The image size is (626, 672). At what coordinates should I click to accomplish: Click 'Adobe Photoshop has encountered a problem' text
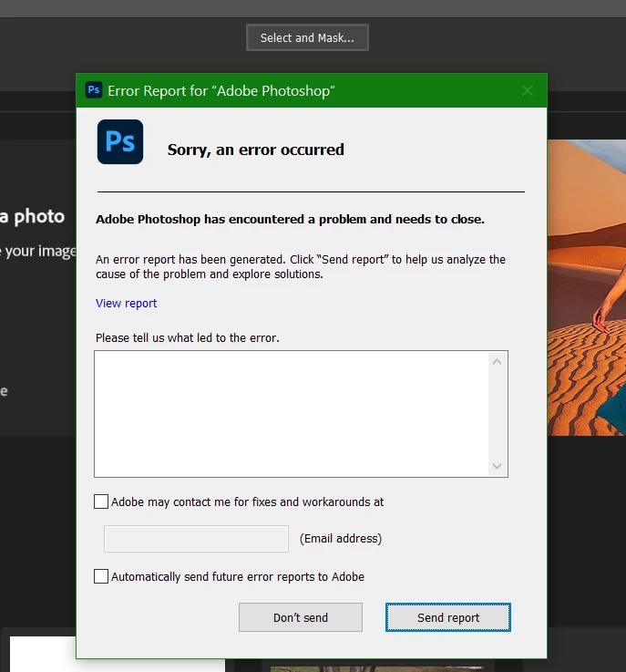point(290,220)
